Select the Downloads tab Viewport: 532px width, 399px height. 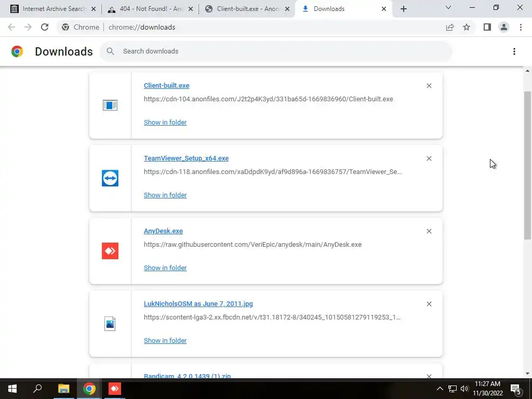point(344,9)
